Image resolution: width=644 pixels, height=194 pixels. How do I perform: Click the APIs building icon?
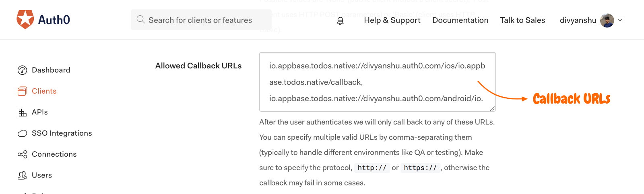point(22,112)
